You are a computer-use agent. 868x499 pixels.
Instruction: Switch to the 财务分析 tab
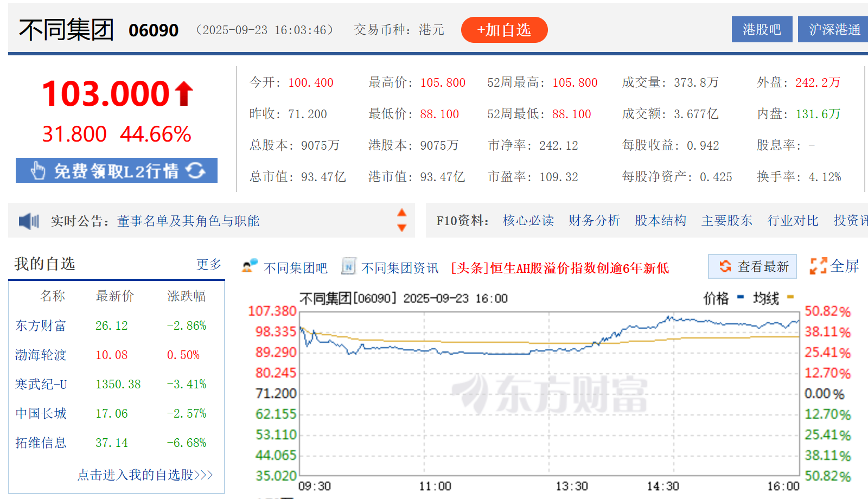(x=594, y=221)
